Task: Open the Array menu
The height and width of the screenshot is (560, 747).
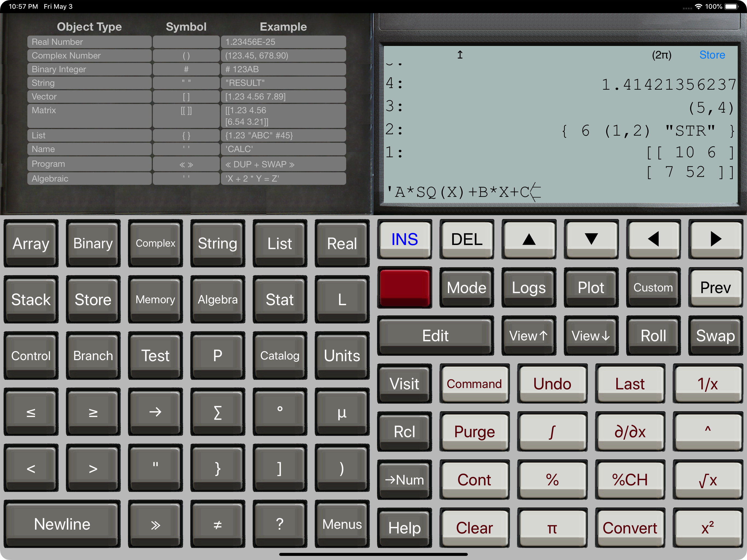Action: tap(31, 243)
